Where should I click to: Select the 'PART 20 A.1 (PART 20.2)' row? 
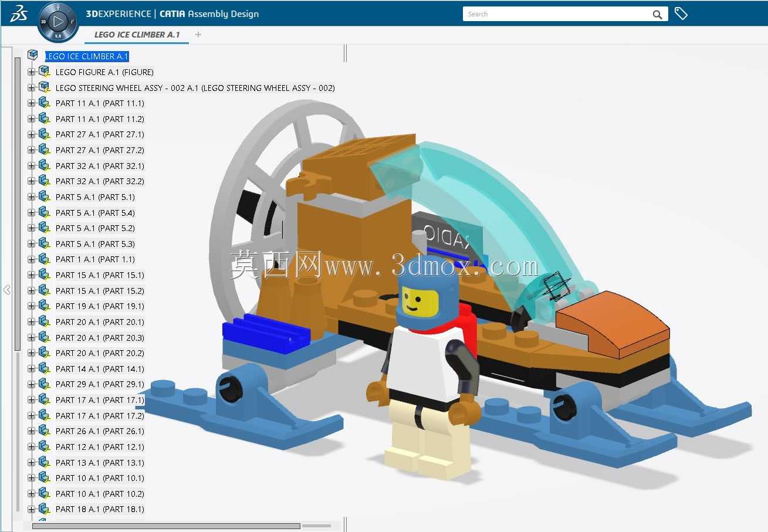click(x=100, y=353)
